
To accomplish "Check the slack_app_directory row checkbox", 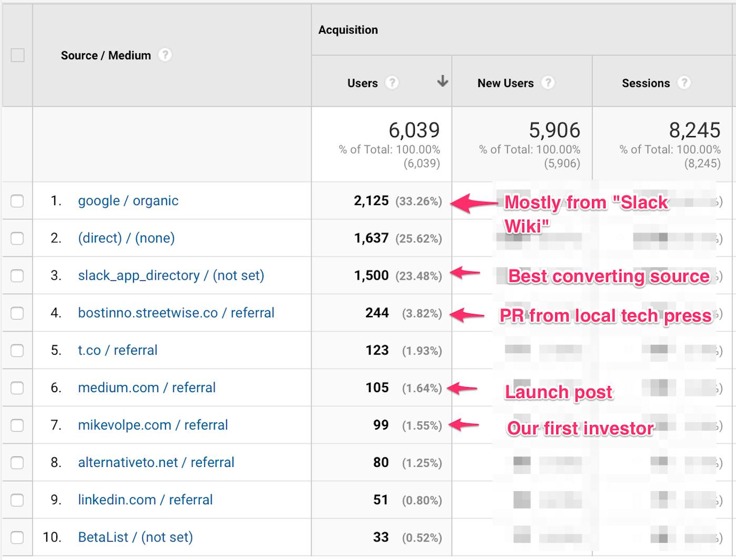I will click(17, 276).
